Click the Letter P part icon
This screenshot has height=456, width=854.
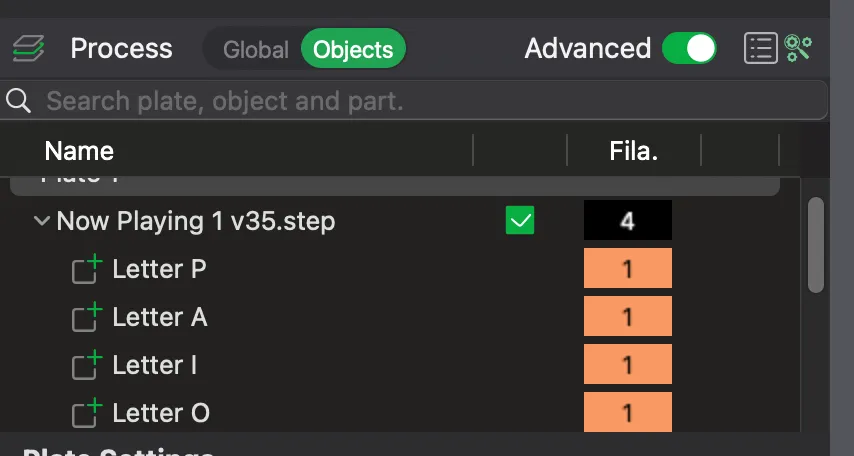click(x=87, y=270)
